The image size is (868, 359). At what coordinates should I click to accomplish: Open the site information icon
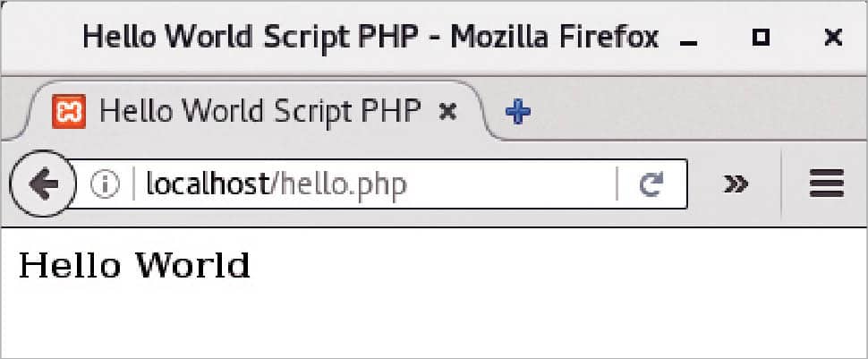[105, 184]
